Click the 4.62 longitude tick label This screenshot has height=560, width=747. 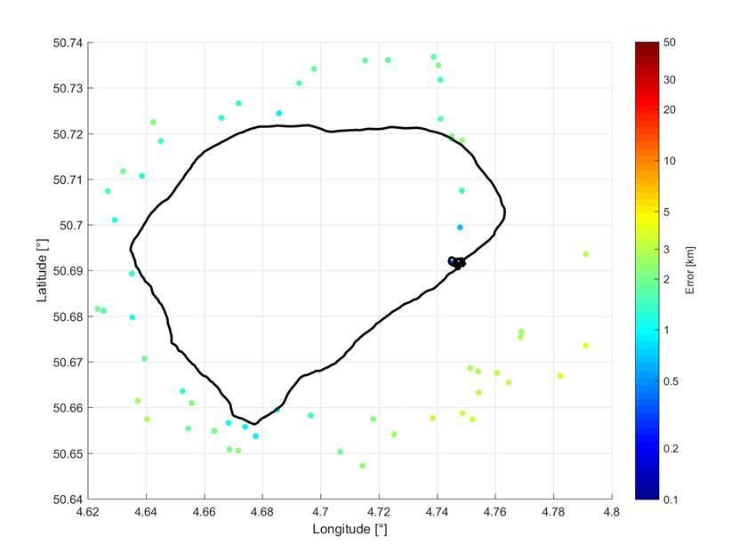88,512
